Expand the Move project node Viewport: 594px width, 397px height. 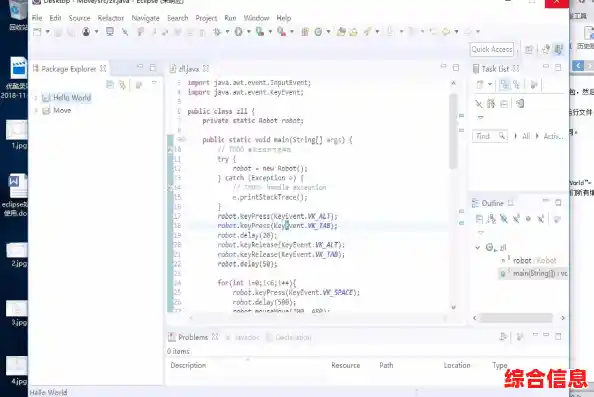36,111
